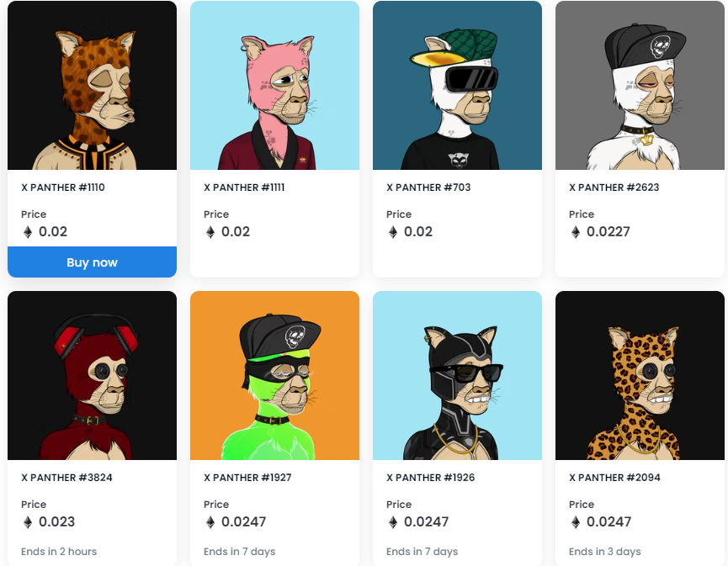Open the X PANTHER #1926 sunglasses image

tap(457, 375)
